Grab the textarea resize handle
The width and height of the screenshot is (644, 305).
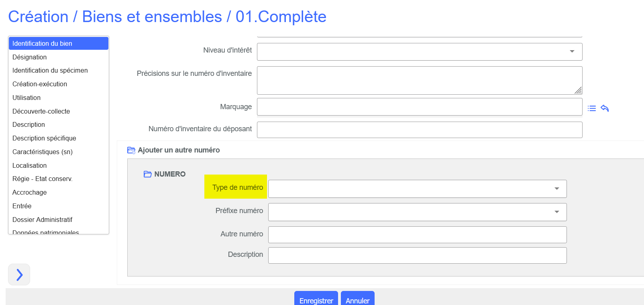click(578, 91)
